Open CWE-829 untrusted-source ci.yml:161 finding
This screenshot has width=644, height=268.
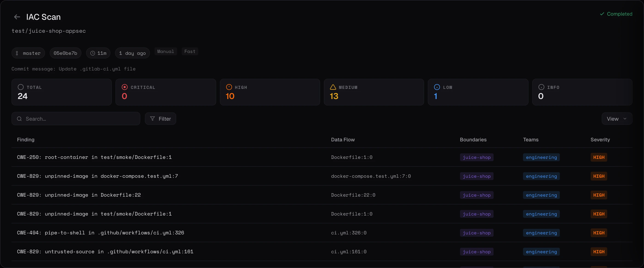[105, 251]
